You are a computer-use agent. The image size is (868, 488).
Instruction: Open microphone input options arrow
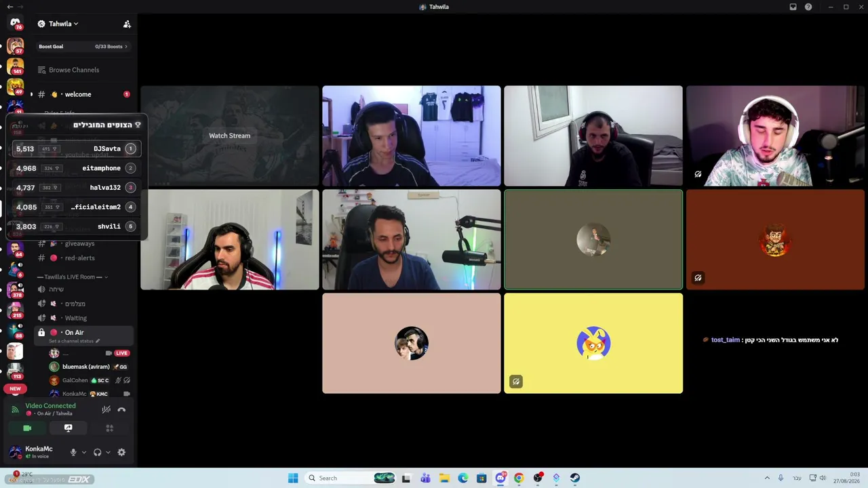pyautogui.click(x=84, y=452)
